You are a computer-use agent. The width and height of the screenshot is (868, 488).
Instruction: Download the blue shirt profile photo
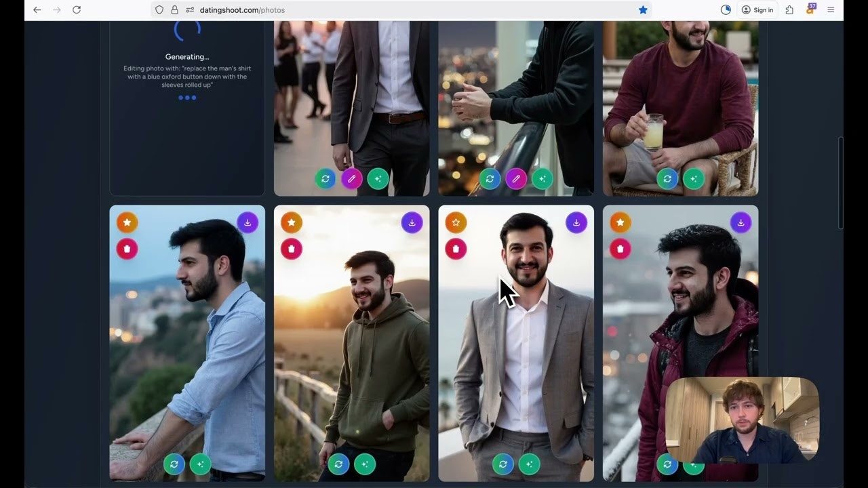click(x=248, y=222)
